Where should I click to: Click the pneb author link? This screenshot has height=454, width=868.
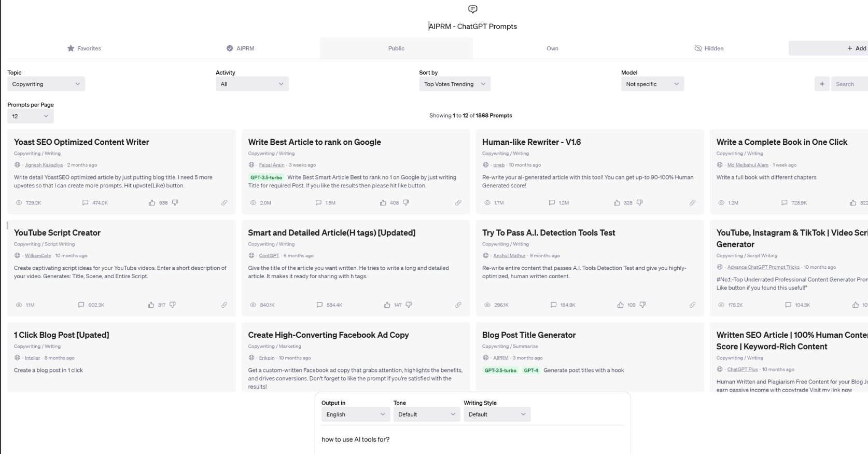499,165
